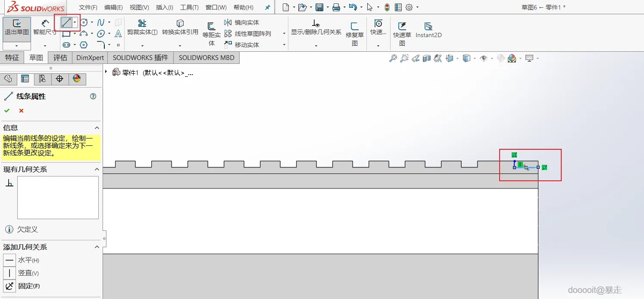Viewport: 644px width, 299px height.
Task: Click Convert Entities (转换实体引用) icon
Action: click(180, 23)
